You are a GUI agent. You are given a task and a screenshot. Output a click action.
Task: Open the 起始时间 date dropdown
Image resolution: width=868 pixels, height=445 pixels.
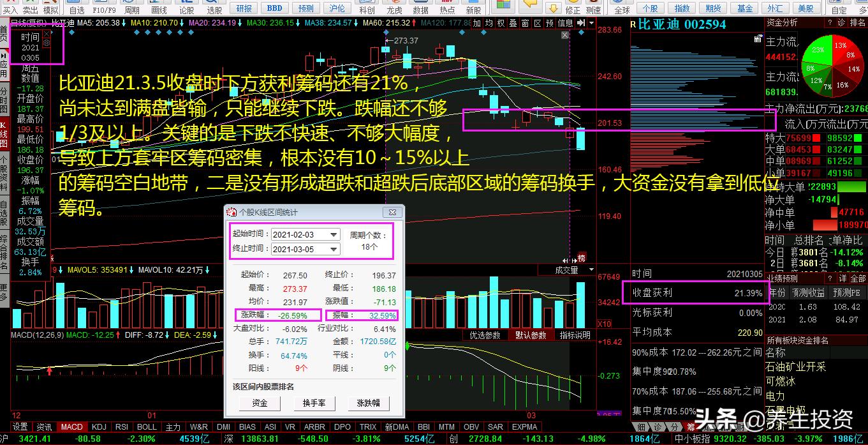tap(334, 234)
